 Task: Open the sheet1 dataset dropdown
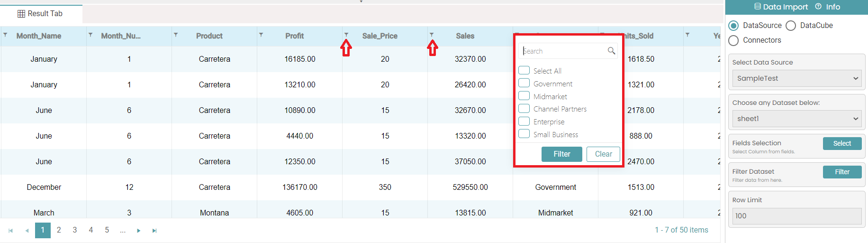[797, 119]
